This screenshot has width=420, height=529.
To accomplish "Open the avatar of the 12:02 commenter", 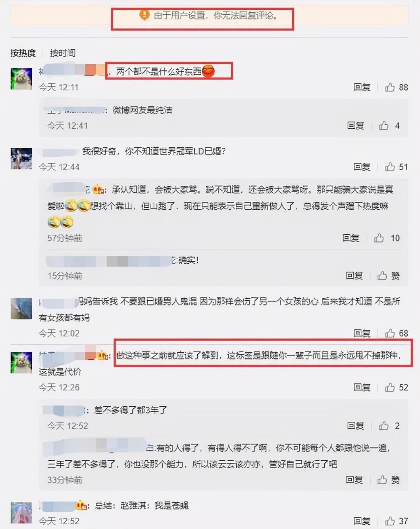I will (x=21, y=309).
